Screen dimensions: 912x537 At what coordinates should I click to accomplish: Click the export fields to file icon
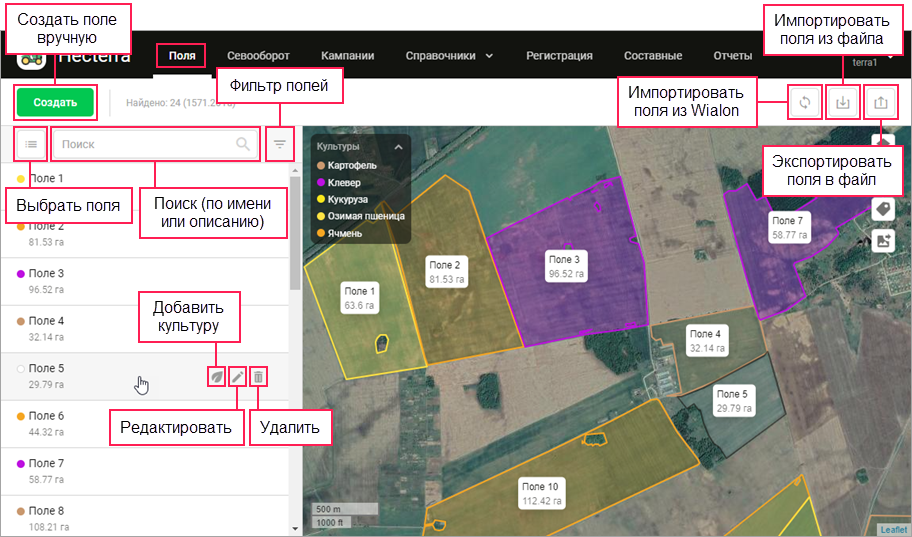881,102
